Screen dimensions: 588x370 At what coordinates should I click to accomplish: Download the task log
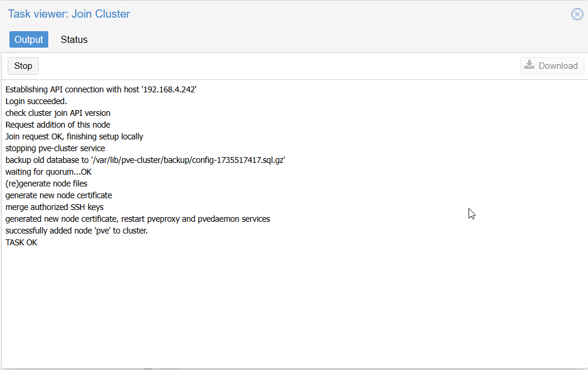[552, 66]
